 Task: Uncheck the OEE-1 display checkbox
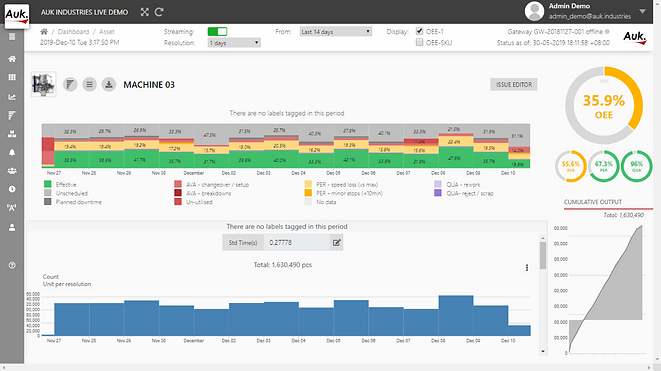coord(419,31)
